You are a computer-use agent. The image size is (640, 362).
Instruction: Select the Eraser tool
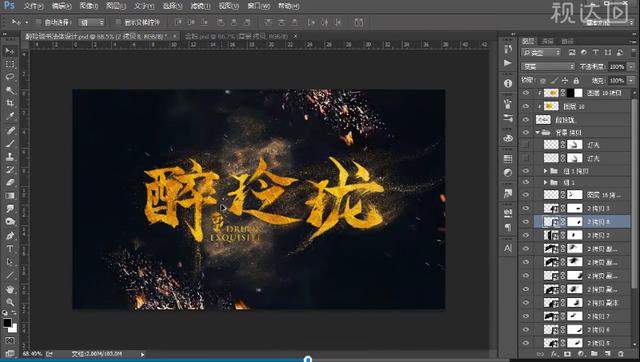(10, 182)
